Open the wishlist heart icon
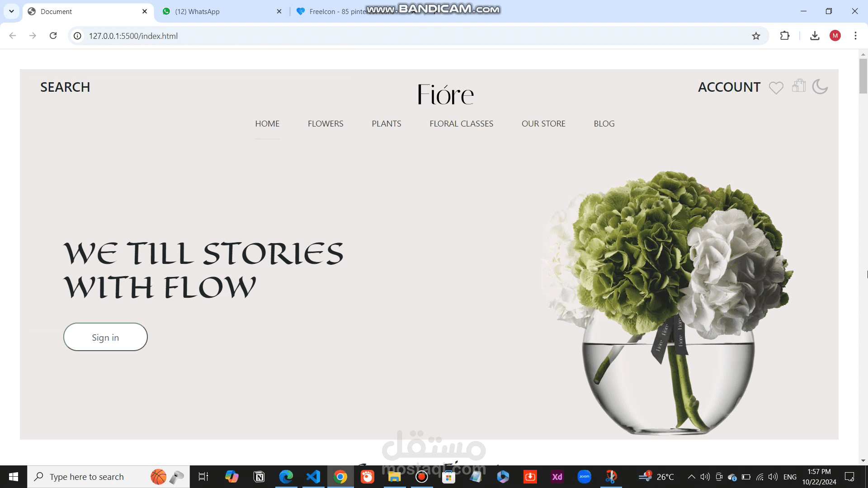 click(777, 88)
